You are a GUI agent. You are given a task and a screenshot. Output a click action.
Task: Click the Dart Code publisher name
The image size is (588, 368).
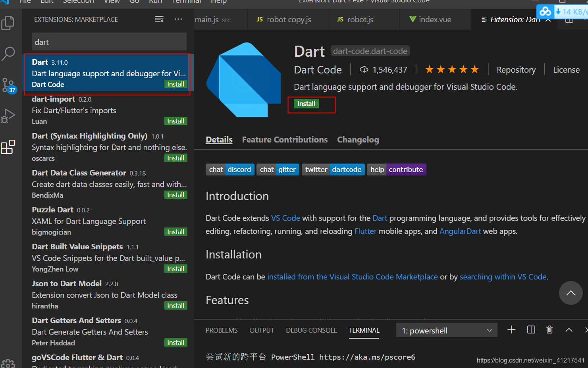tap(318, 70)
